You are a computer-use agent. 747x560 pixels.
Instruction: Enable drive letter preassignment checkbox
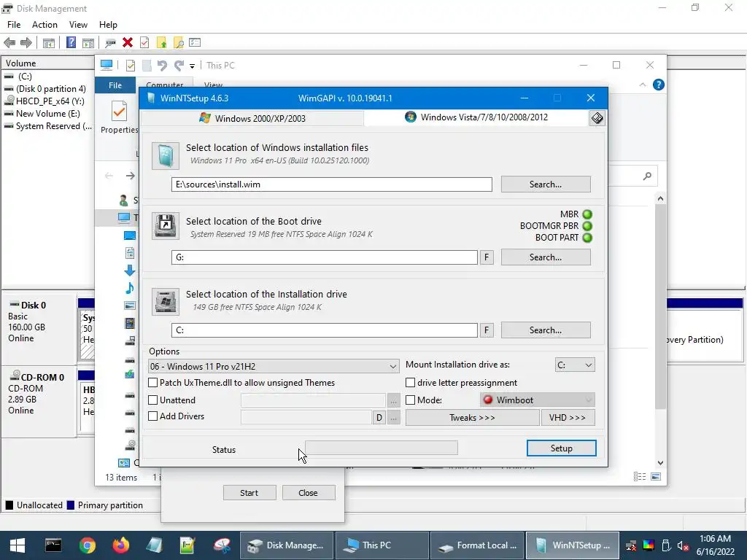point(410,382)
